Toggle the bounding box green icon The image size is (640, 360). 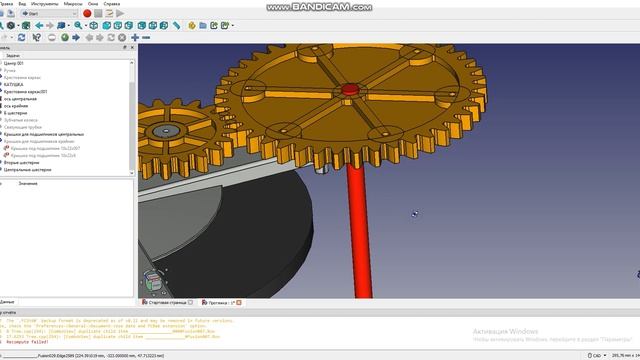point(26,25)
